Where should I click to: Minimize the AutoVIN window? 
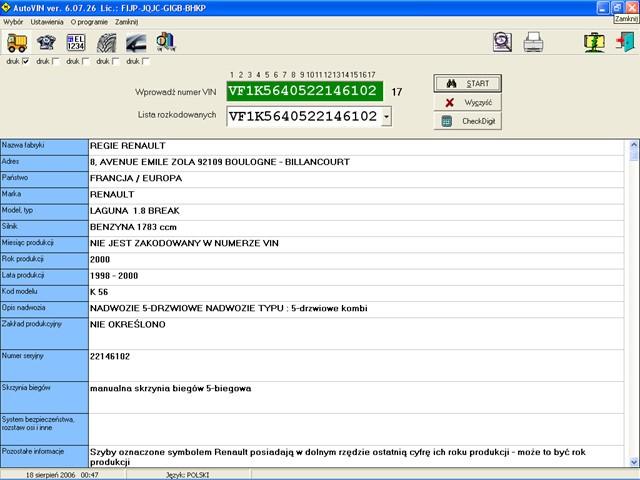point(603,7)
